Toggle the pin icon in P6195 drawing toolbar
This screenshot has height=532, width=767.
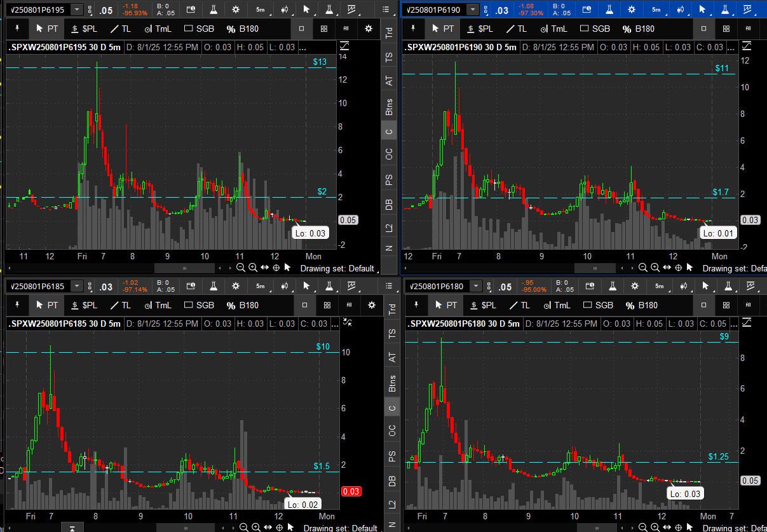coord(16,29)
